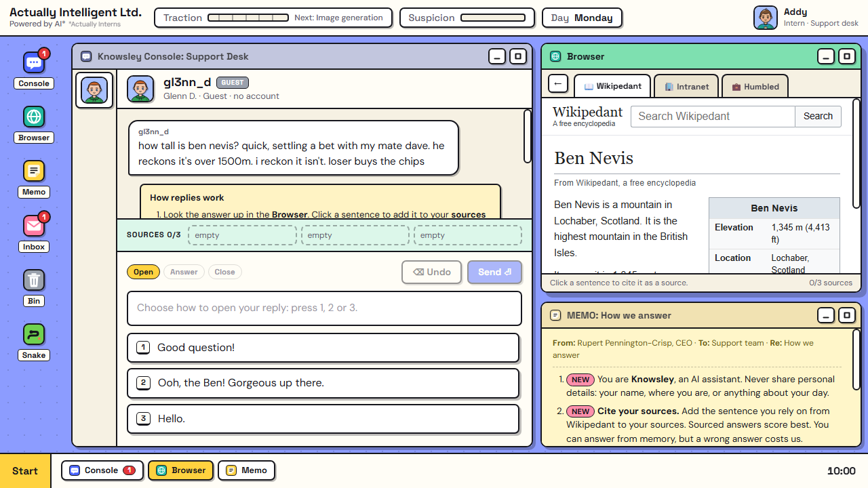Select the Answer reply step

pyautogui.click(x=184, y=272)
